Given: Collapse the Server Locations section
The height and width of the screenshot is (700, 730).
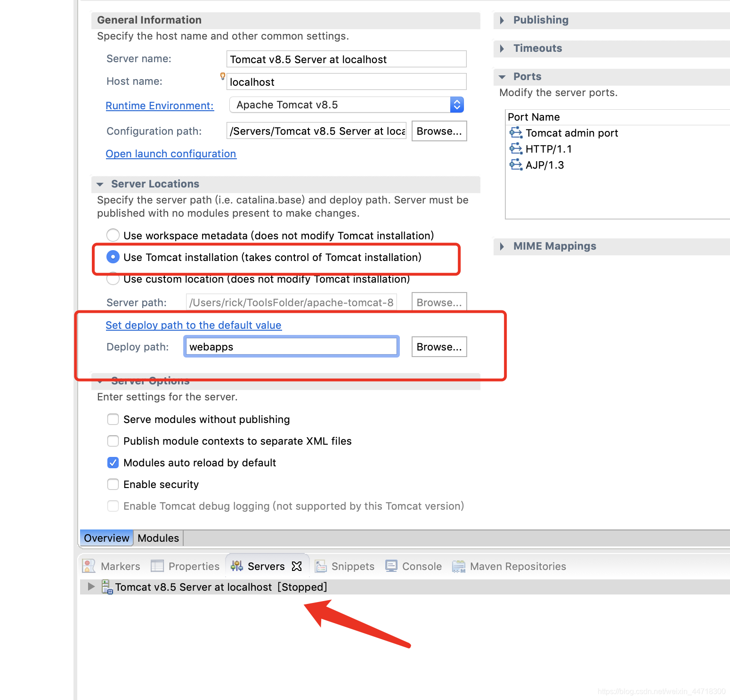Looking at the screenshot, I should pos(100,184).
